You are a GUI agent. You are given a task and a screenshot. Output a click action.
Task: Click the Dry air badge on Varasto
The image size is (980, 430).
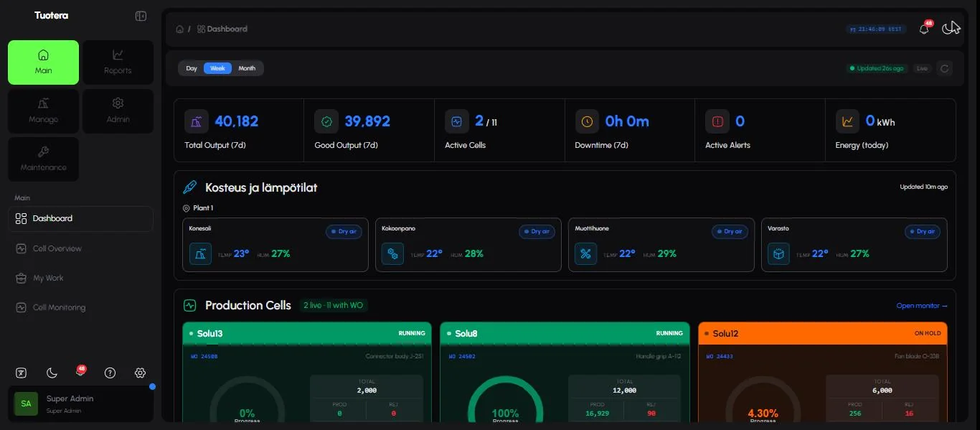(923, 231)
